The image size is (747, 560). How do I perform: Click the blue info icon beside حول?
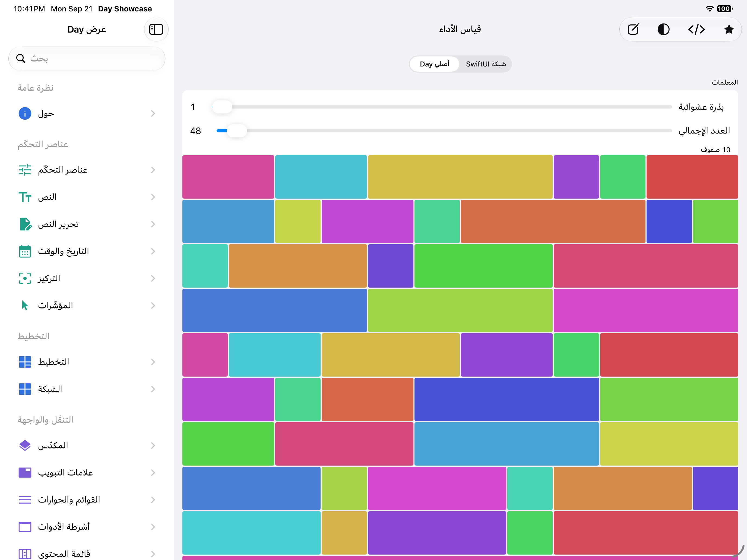(x=25, y=113)
